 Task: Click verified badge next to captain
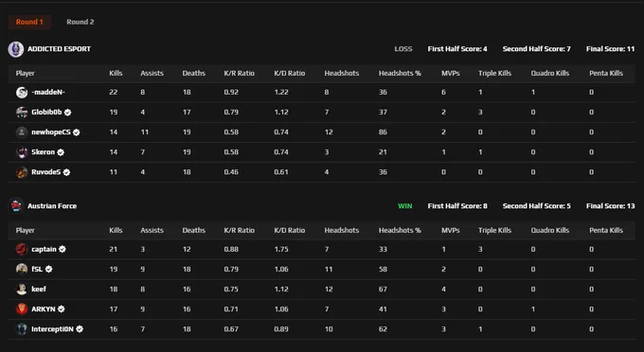[x=63, y=249]
